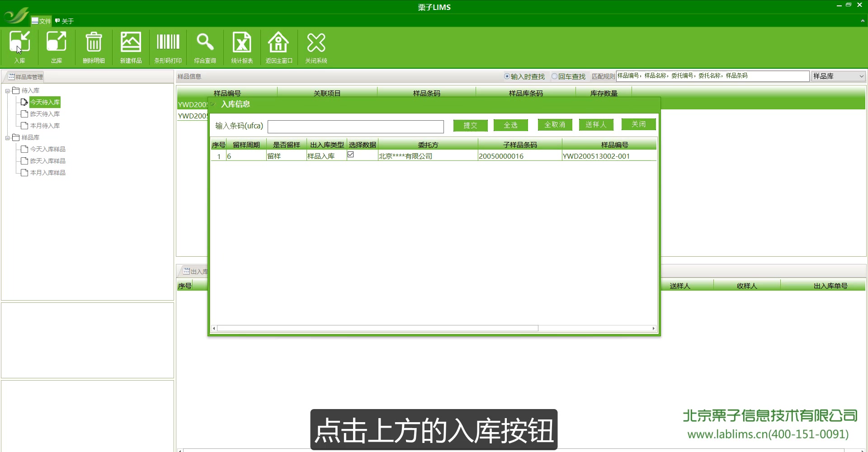Click the 提交 submit button
This screenshot has height=452, width=868.
click(x=470, y=126)
